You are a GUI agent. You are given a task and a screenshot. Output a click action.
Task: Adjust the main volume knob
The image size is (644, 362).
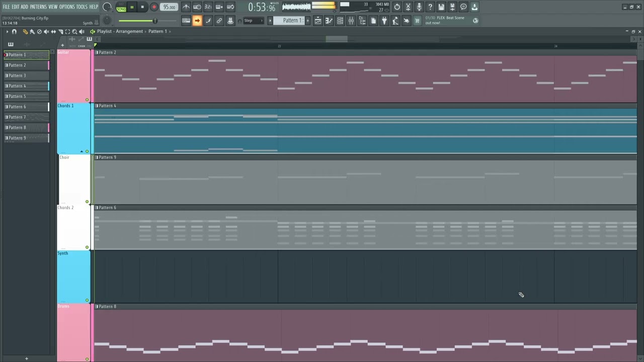pos(107,7)
